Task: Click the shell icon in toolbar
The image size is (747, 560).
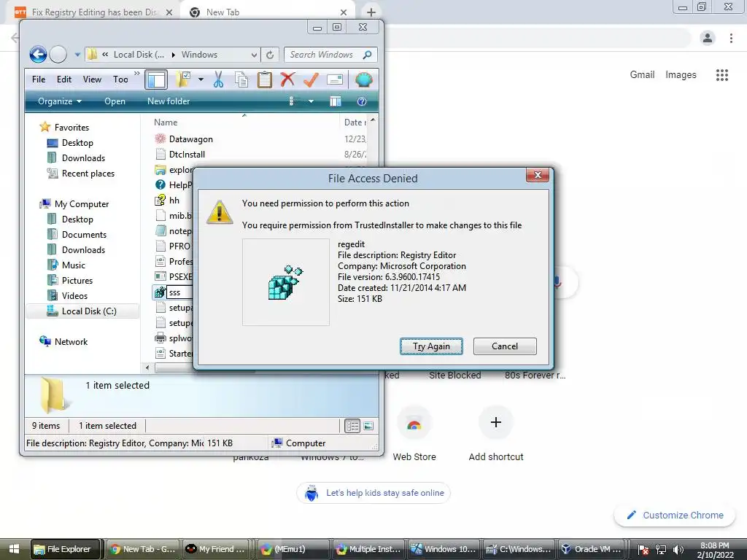Action: [363, 79]
